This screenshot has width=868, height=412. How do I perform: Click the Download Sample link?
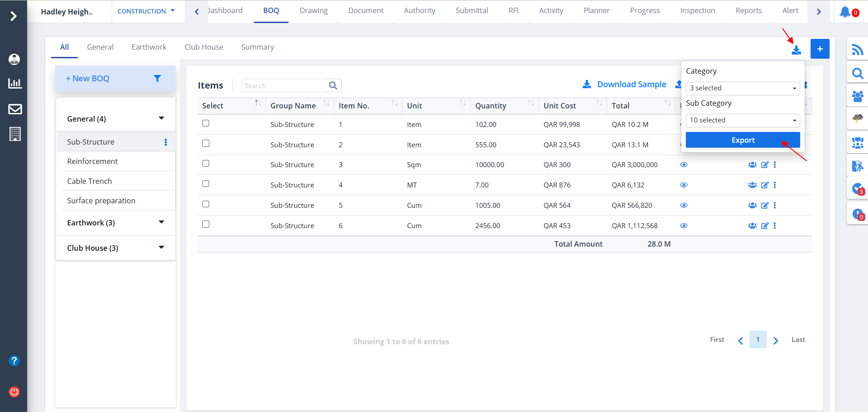tap(631, 84)
